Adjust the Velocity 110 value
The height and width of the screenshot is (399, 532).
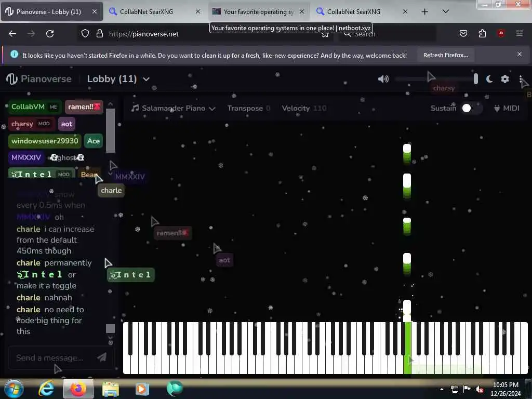point(304,108)
